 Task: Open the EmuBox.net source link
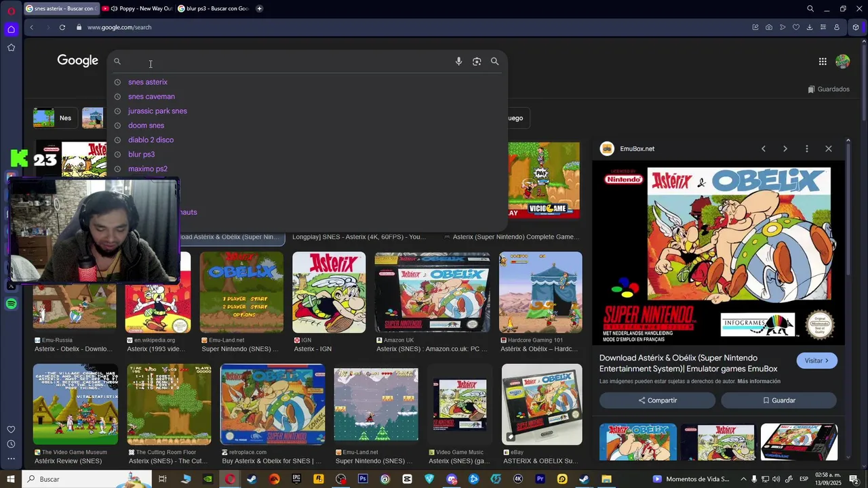[637, 148]
